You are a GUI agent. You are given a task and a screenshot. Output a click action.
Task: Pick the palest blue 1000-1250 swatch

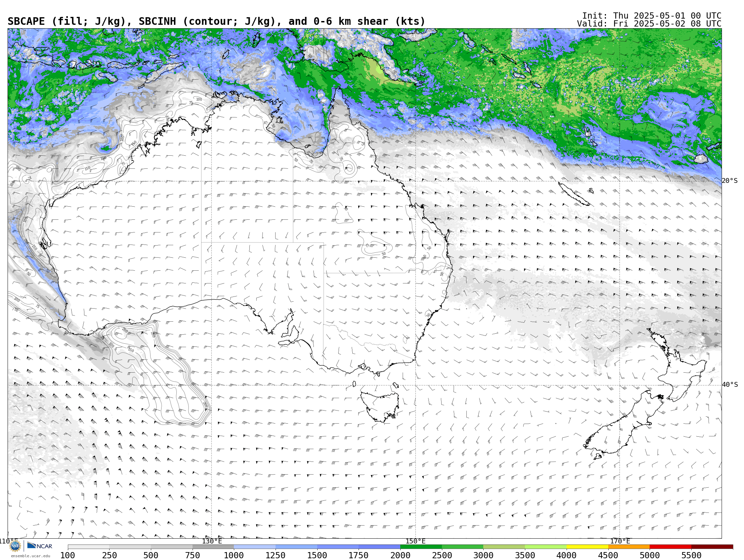255,547
